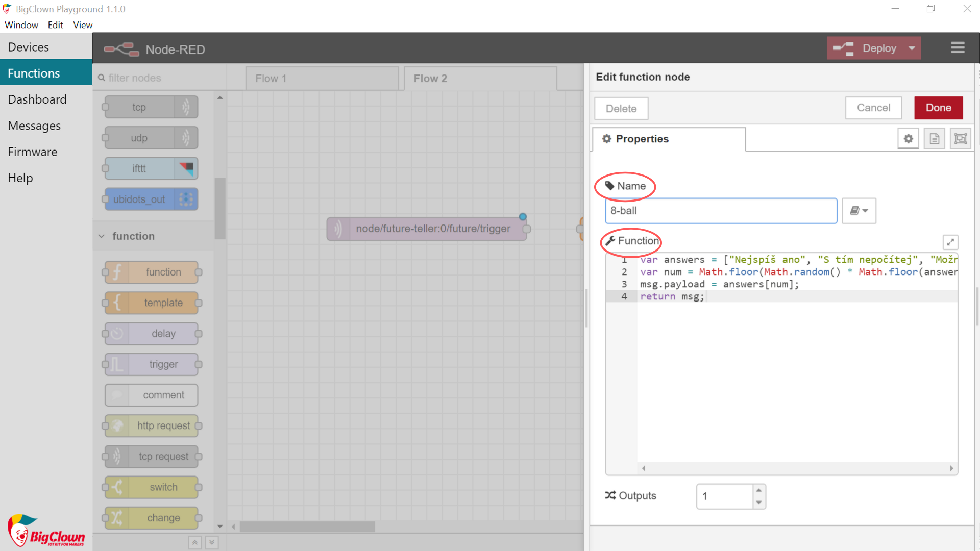Open the Edit menu
The height and width of the screenshot is (551, 980).
(x=55, y=25)
